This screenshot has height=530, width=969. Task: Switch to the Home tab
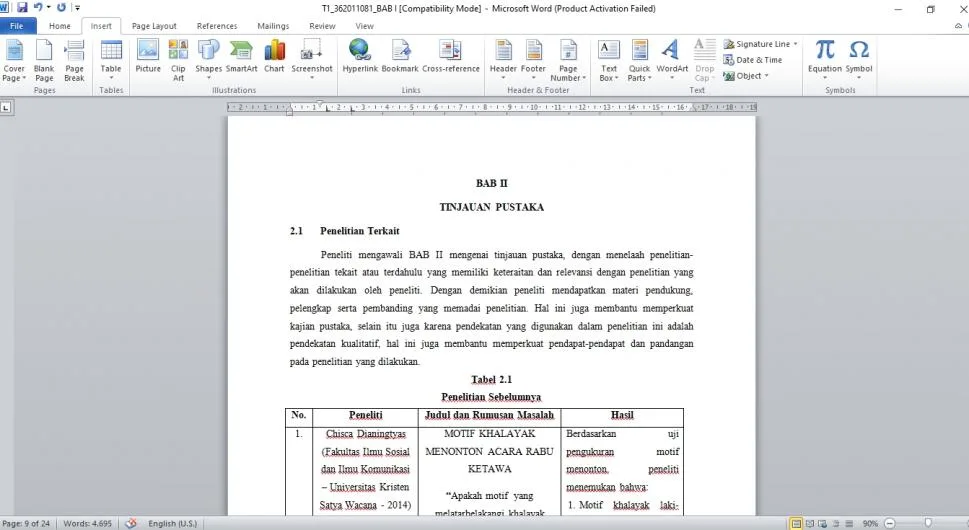60,26
